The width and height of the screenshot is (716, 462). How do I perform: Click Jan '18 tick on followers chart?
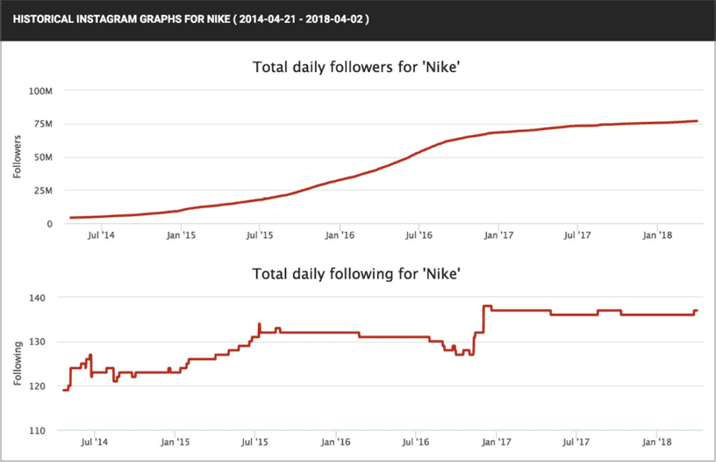pos(657,235)
